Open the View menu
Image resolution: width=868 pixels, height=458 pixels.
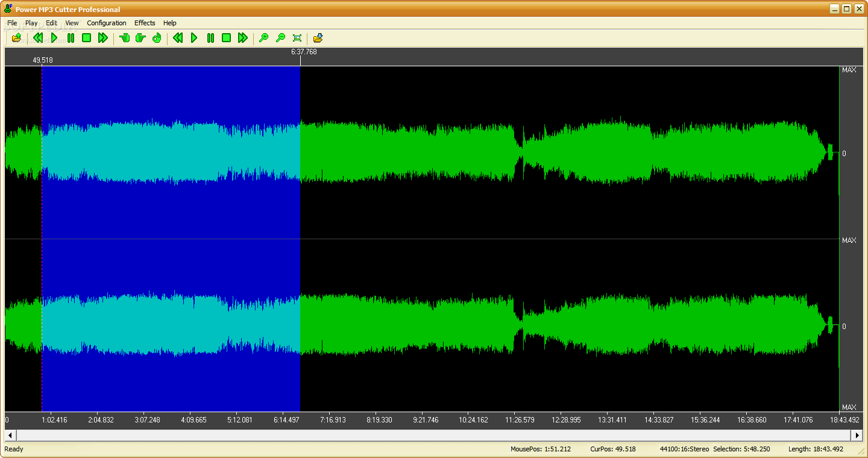72,23
